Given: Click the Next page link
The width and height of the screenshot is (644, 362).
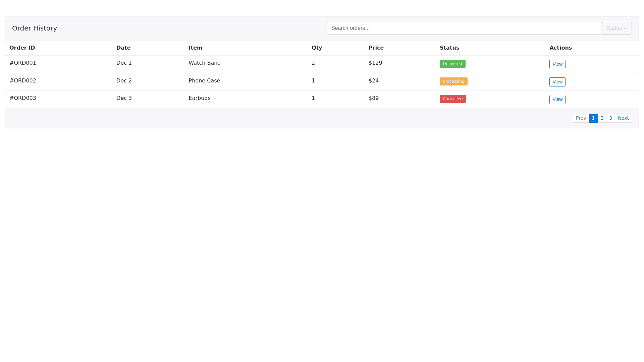Looking at the screenshot, I should click(623, 118).
